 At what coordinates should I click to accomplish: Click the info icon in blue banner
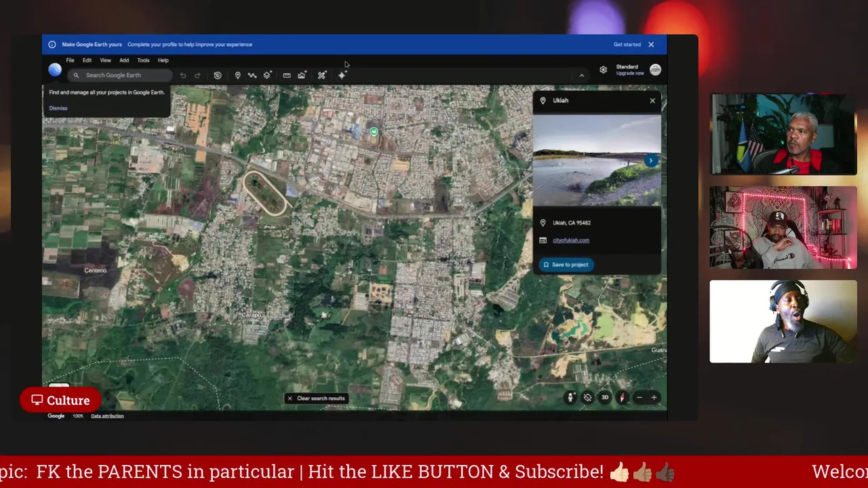pyautogui.click(x=52, y=45)
